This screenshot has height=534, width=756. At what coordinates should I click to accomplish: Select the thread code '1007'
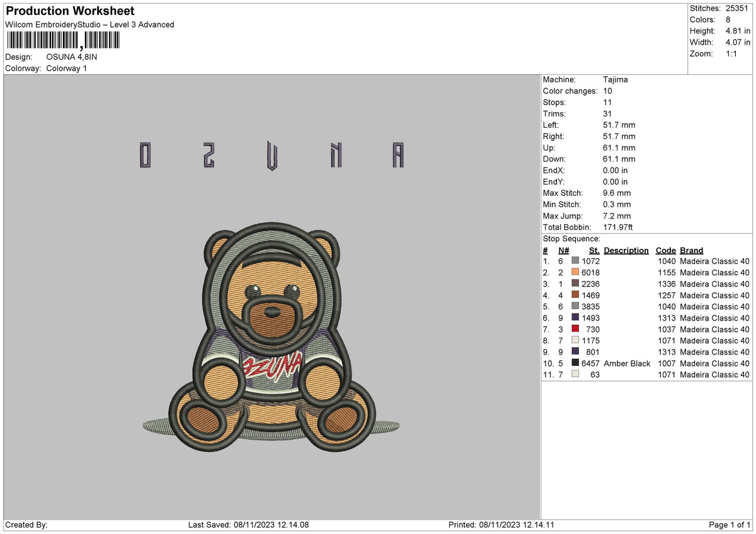(667, 363)
